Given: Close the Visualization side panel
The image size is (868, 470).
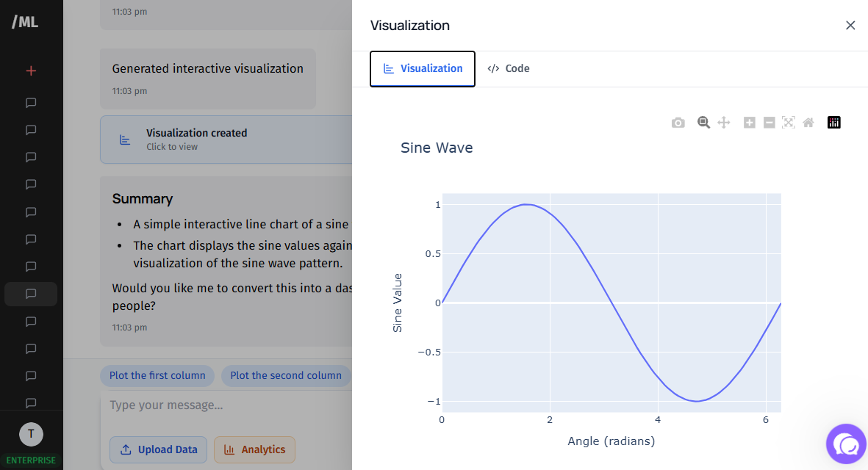Looking at the screenshot, I should (850, 26).
